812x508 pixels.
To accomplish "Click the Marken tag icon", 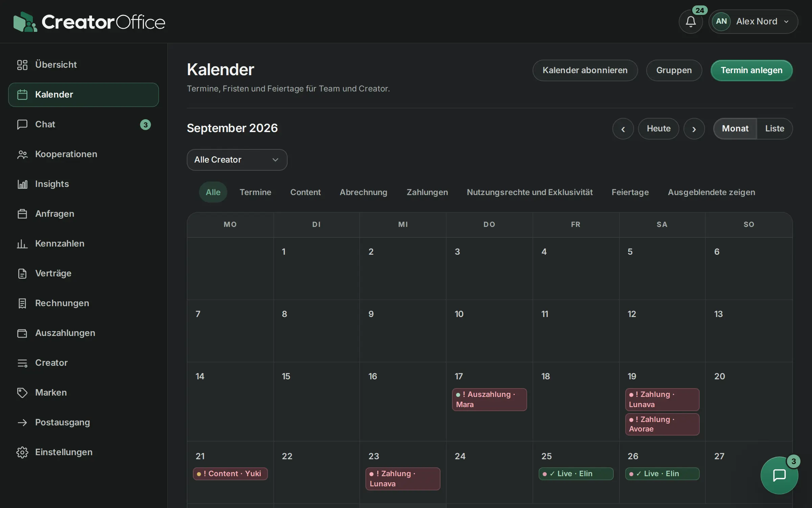I will 22,393.
